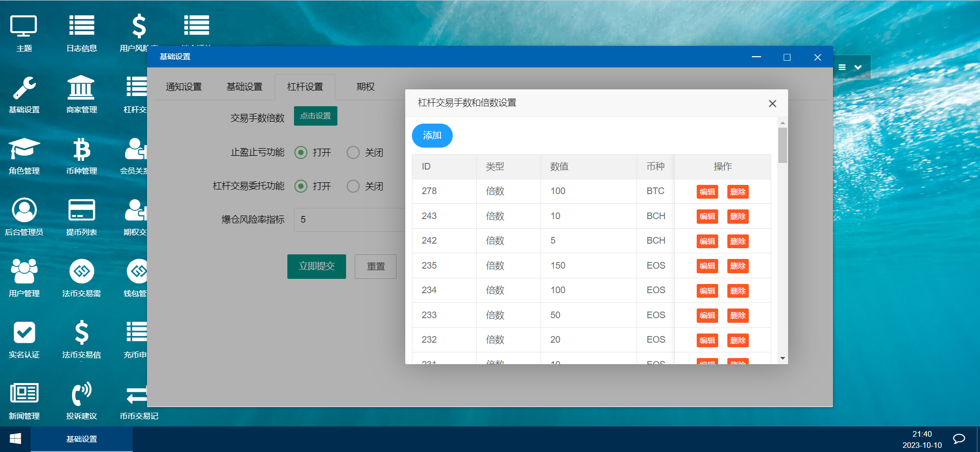Click the scrollbar down arrow in dialog
This screenshot has height=452, width=980.
coord(782,359)
